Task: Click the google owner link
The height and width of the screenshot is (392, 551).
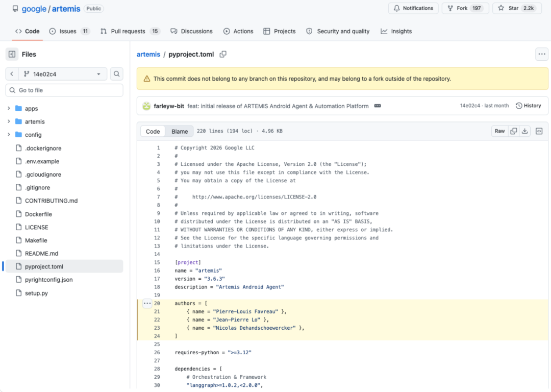Action: coord(34,9)
